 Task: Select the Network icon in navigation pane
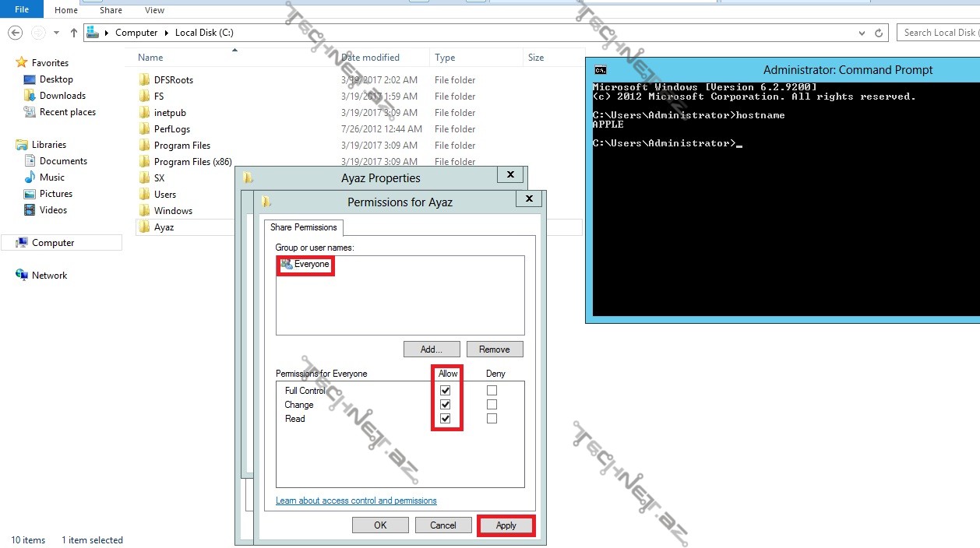(22, 276)
